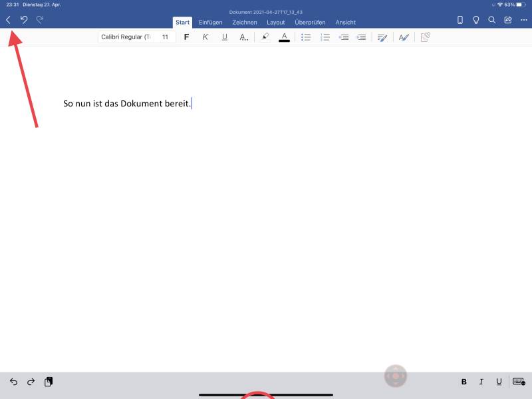
Task: Open the search magnifier icon
Action: [x=492, y=20]
